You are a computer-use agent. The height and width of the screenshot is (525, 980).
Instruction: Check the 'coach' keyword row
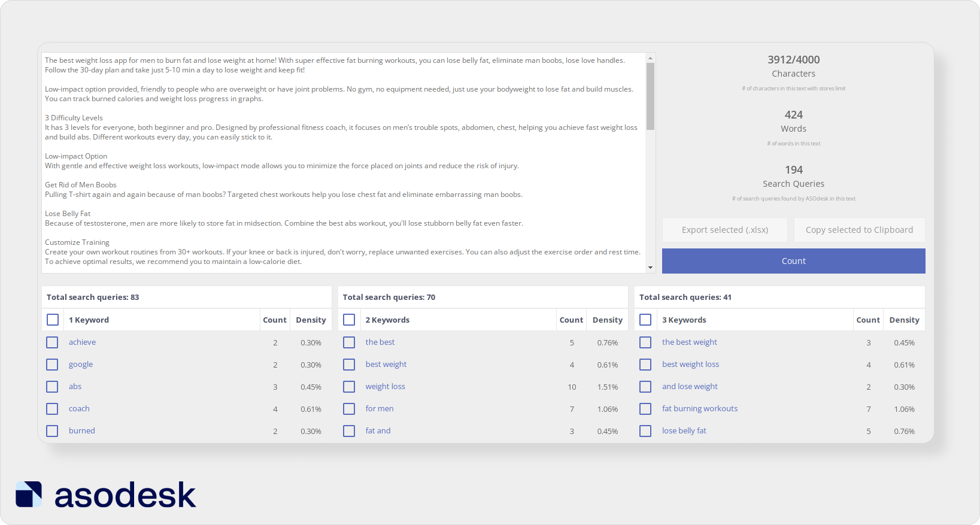click(x=53, y=409)
